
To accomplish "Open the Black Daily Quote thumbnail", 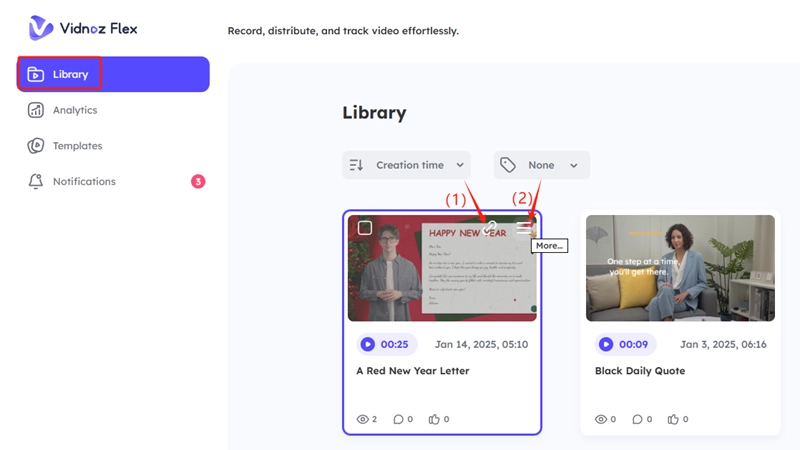I will point(680,268).
